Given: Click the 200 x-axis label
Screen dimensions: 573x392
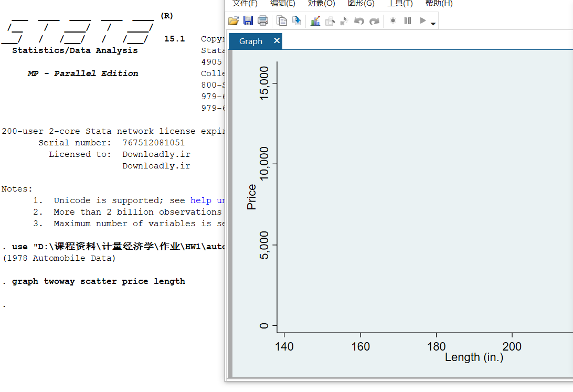Looking at the screenshot, I should [x=512, y=346].
